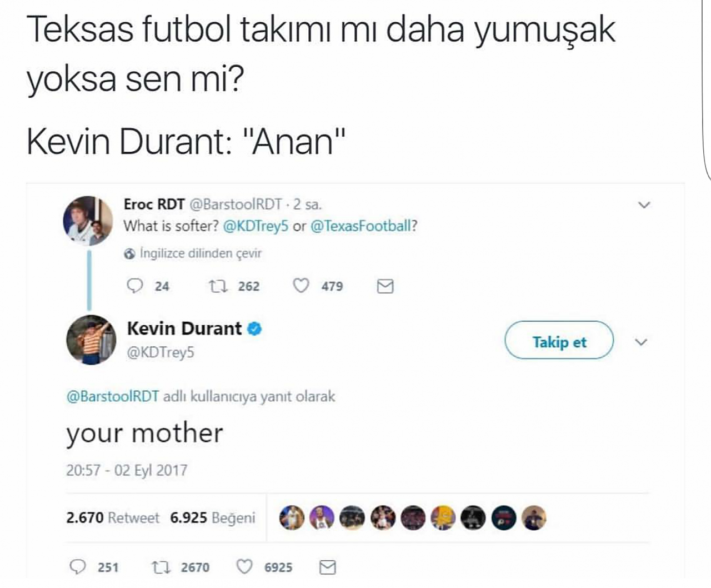Retweet the Eroc RDT tweet
This screenshot has height=588, width=711.
pos(218,286)
